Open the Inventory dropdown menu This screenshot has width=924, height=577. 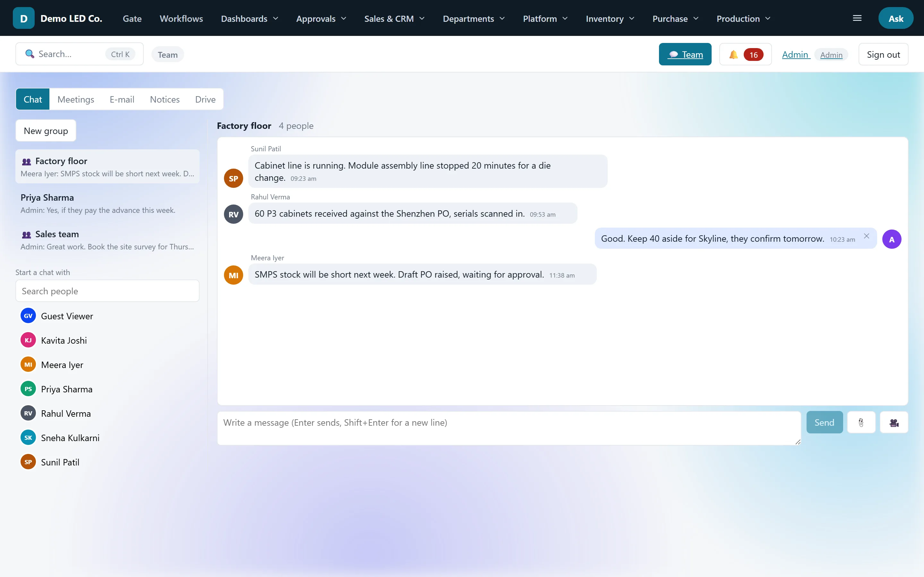tap(610, 18)
